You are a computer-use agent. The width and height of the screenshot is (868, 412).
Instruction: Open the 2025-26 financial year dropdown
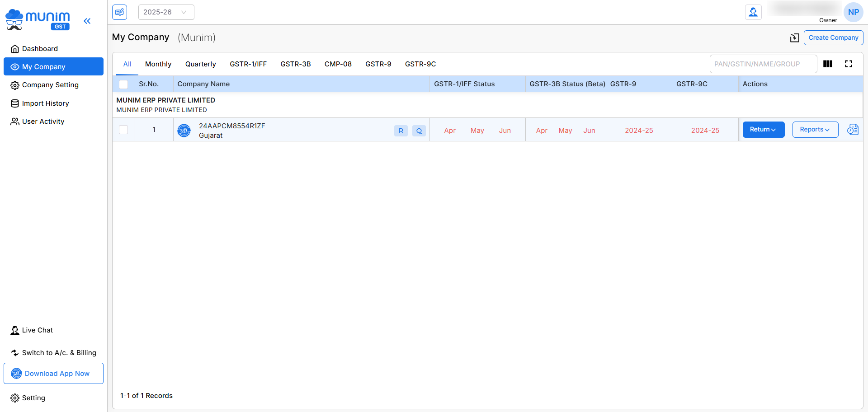pos(166,12)
